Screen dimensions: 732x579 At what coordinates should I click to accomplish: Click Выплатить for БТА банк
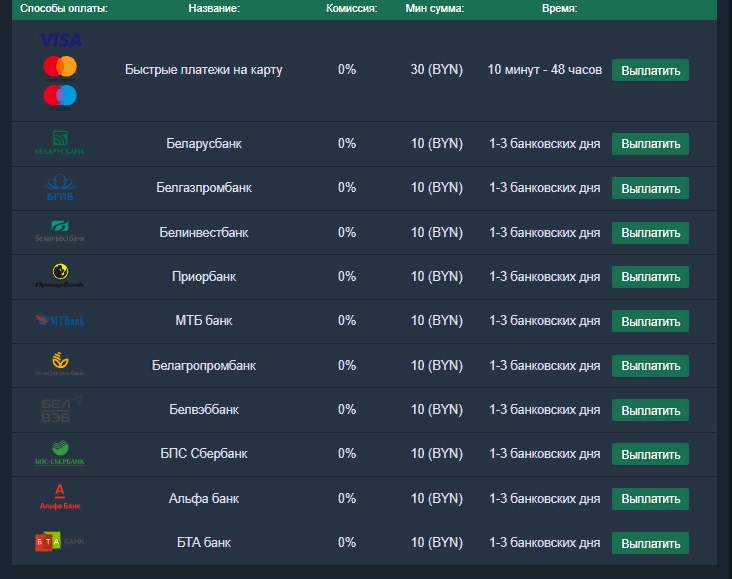[x=650, y=543]
